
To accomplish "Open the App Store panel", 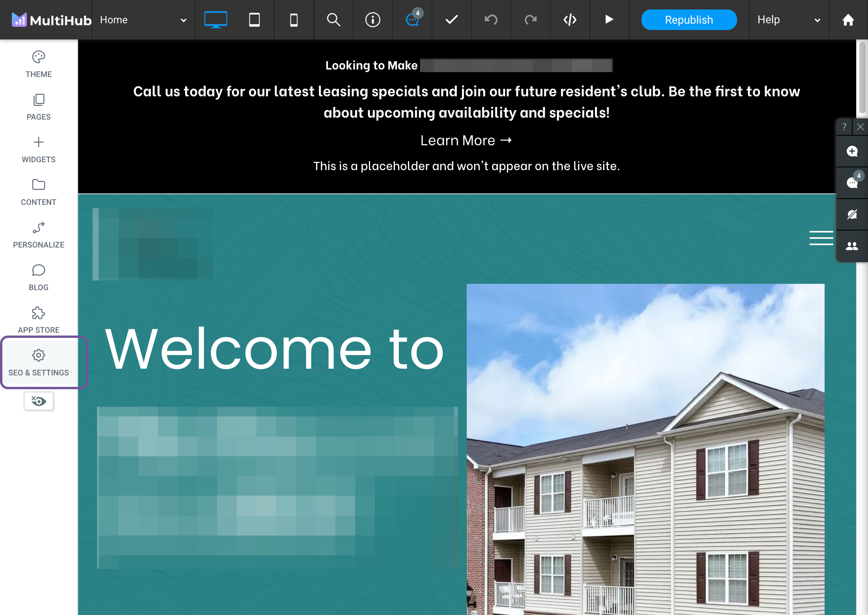I will coord(39,320).
